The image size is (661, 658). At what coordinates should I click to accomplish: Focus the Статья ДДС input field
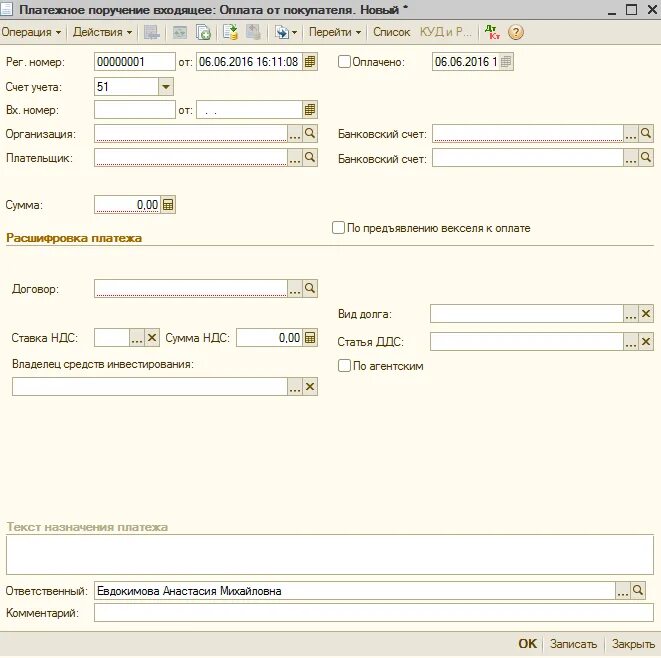527,342
